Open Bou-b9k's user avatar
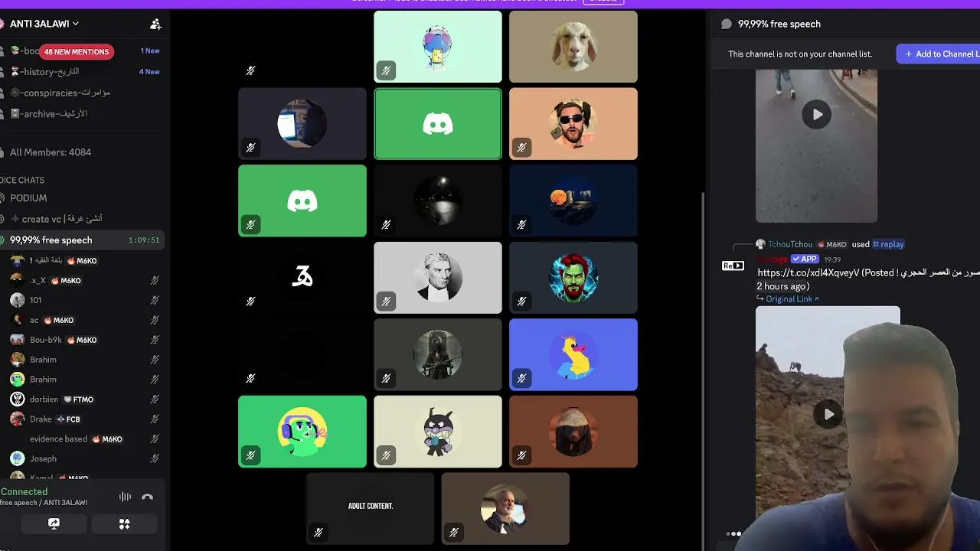This screenshot has width=980, height=551. [x=17, y=340]
